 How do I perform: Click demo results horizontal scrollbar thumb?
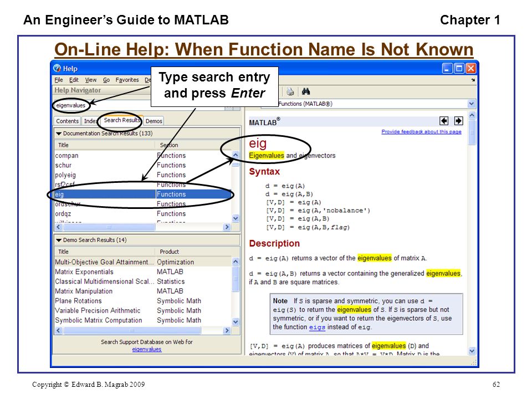tap(132, 330)
